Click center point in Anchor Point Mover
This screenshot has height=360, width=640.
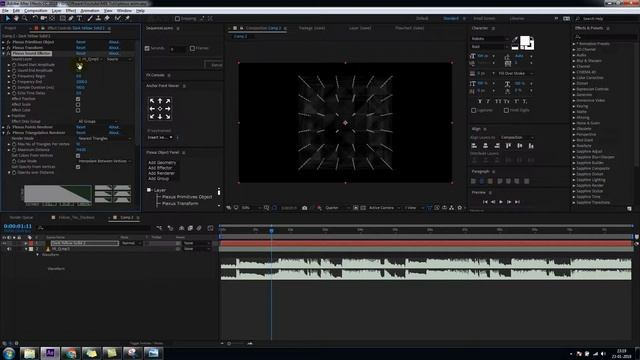coord(160,109)
